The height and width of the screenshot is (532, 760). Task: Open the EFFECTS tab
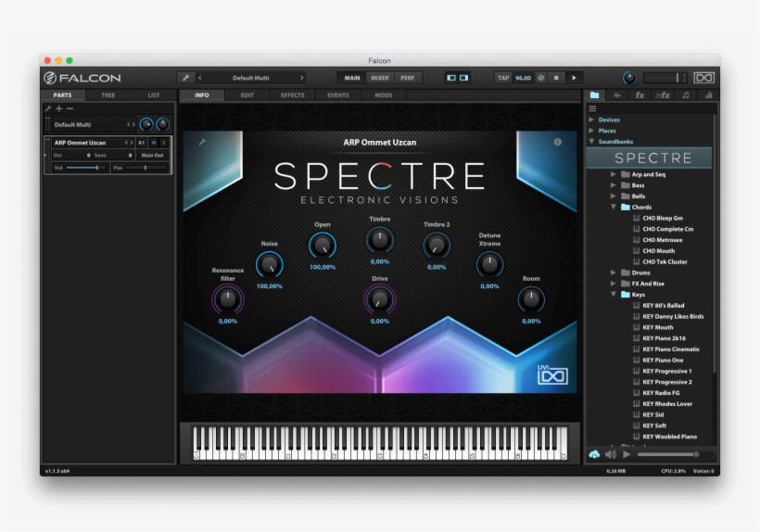point(293,95)
